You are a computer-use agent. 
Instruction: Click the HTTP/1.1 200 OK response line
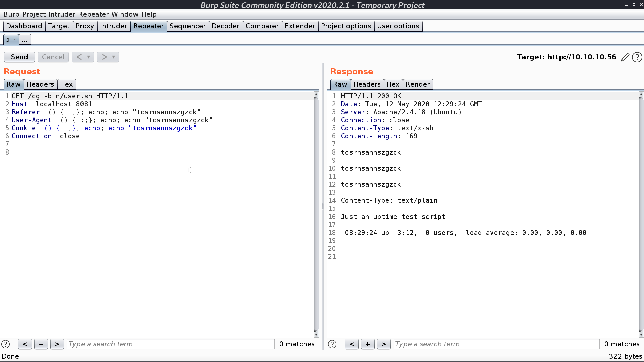coord(371,96)
